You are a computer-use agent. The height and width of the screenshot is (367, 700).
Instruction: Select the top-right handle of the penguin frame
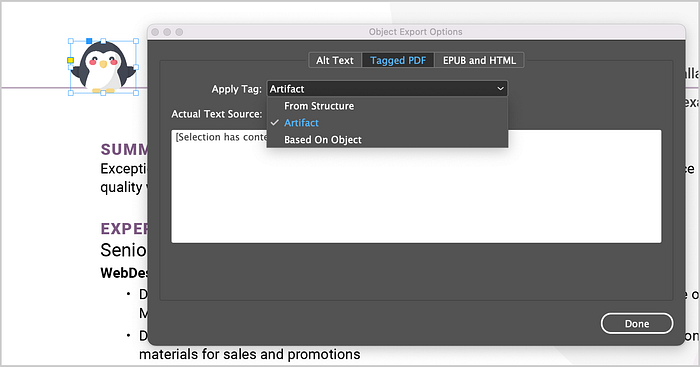(x=136, y=41)
